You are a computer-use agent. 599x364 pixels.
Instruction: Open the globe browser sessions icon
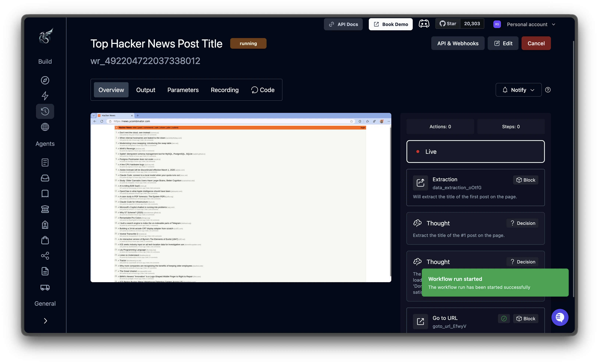(x=45, y=127)
